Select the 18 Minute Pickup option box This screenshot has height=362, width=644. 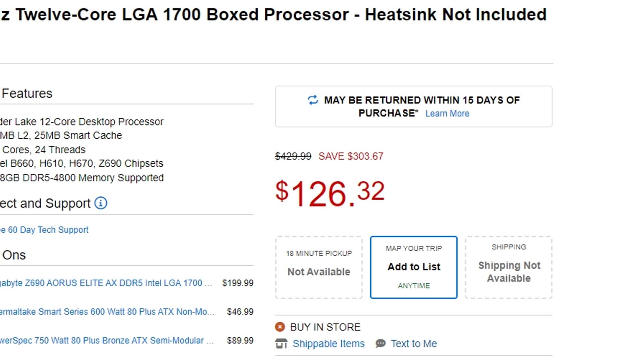click(x=319, y=267)
